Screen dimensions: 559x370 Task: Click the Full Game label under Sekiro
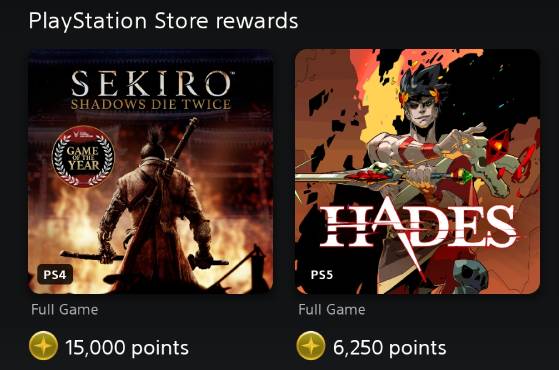coord(65,309)
